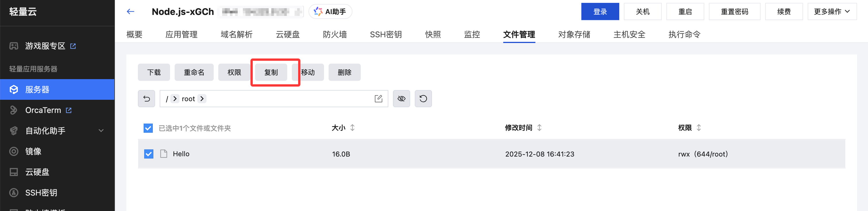Click the blue 登录 button
868x211 pixels.
click(x=600, y=12)
